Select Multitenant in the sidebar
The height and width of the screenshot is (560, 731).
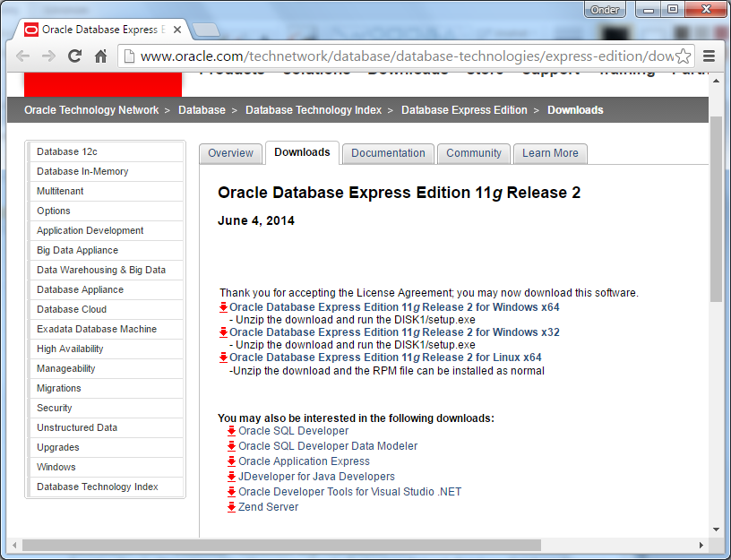click(107, 191)
